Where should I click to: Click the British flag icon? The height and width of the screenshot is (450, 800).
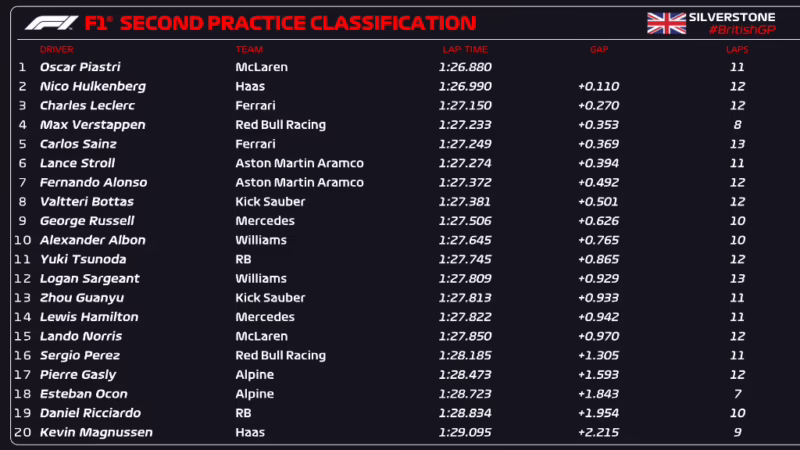[x=665, y=23]
